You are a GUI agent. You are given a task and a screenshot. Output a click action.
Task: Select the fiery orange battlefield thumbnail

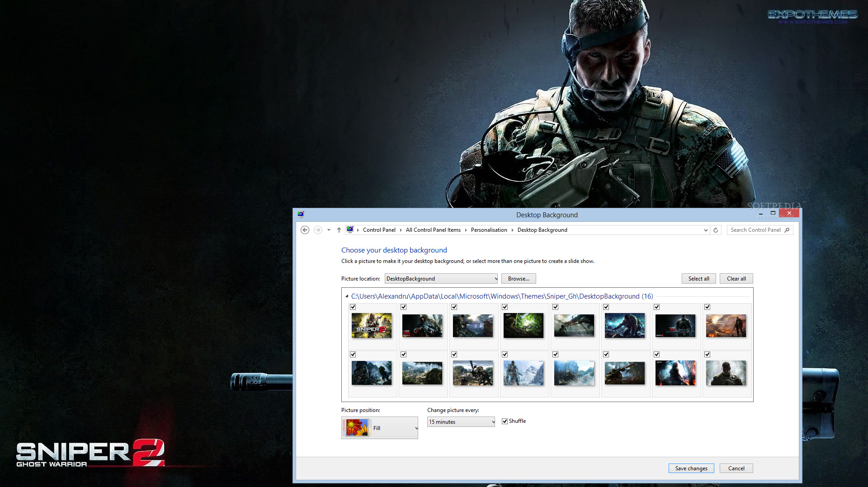[726, 326]
